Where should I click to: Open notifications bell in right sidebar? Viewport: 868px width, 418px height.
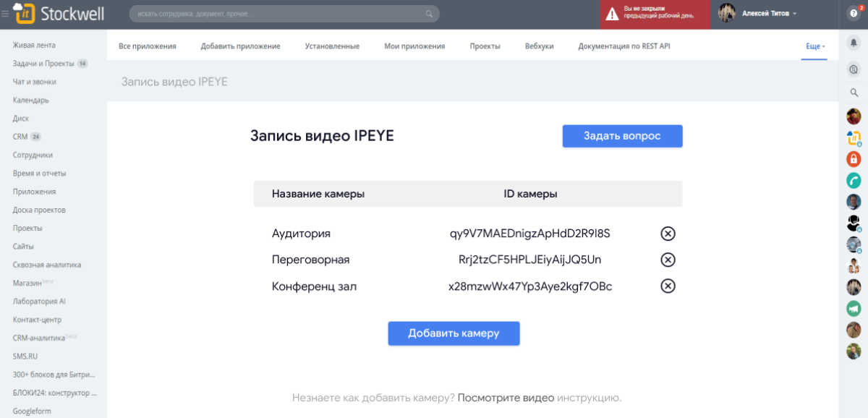[x=854, y=43]
